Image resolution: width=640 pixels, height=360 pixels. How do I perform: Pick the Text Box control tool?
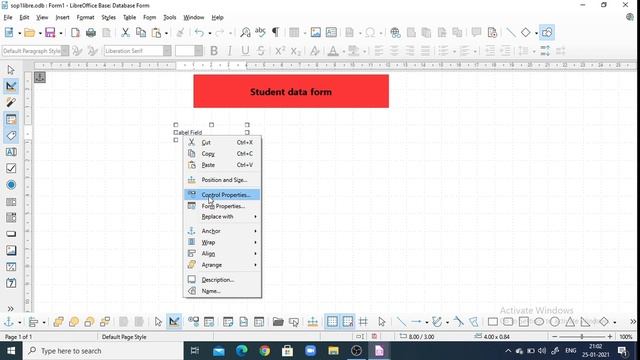(11, 152)
